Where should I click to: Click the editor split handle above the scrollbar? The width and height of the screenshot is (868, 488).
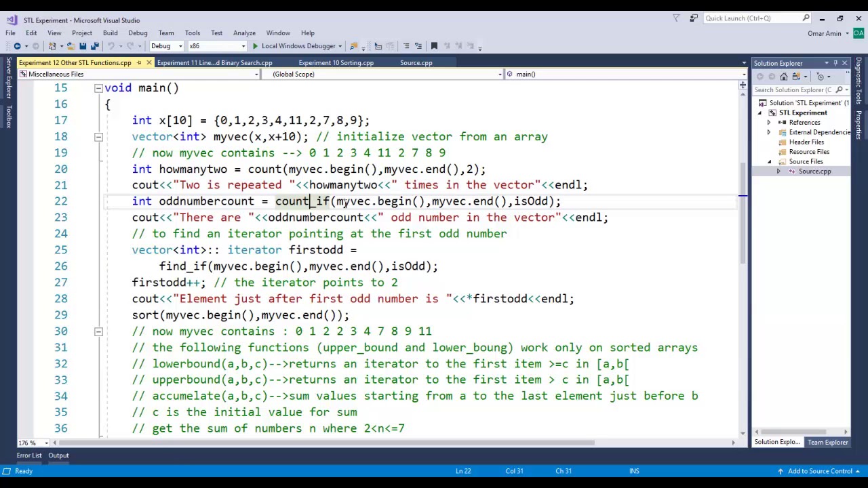743,85
